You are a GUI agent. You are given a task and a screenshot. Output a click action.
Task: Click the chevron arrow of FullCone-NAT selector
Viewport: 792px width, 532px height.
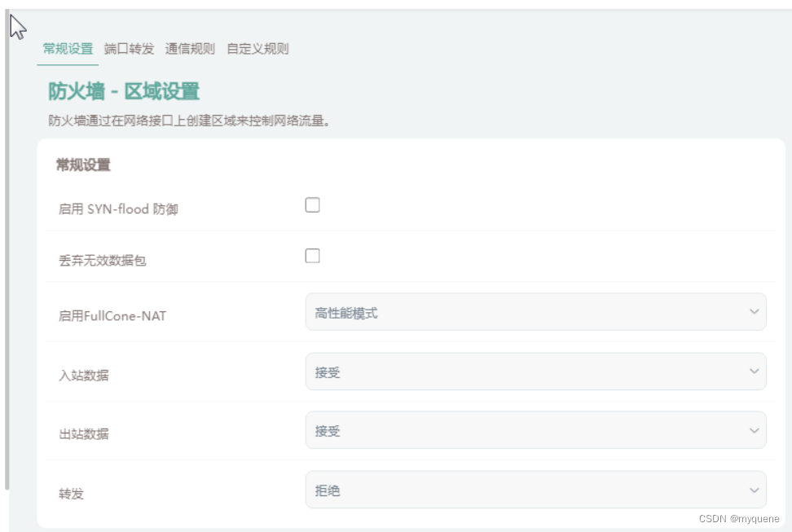click(754, 312)
